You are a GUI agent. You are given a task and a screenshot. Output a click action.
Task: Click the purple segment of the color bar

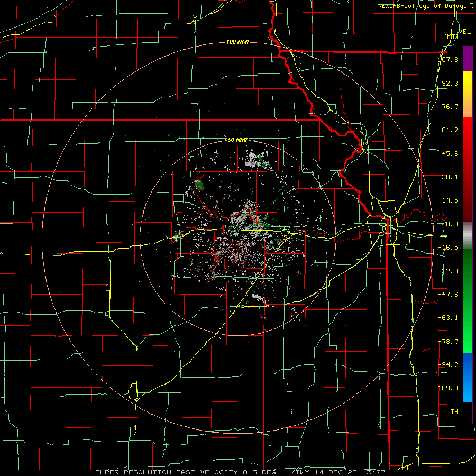[x=467, y=59]
